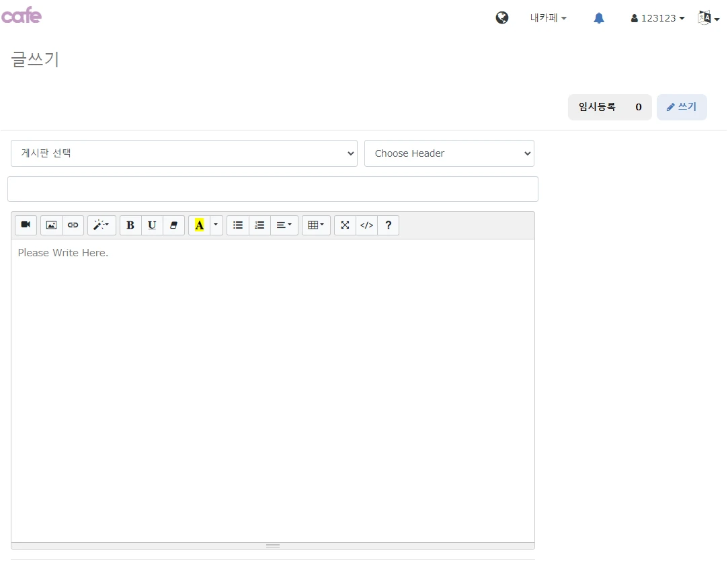The image size is (728, 563).
Task: Add a hyperlink with the link icon
Action: 73,225
